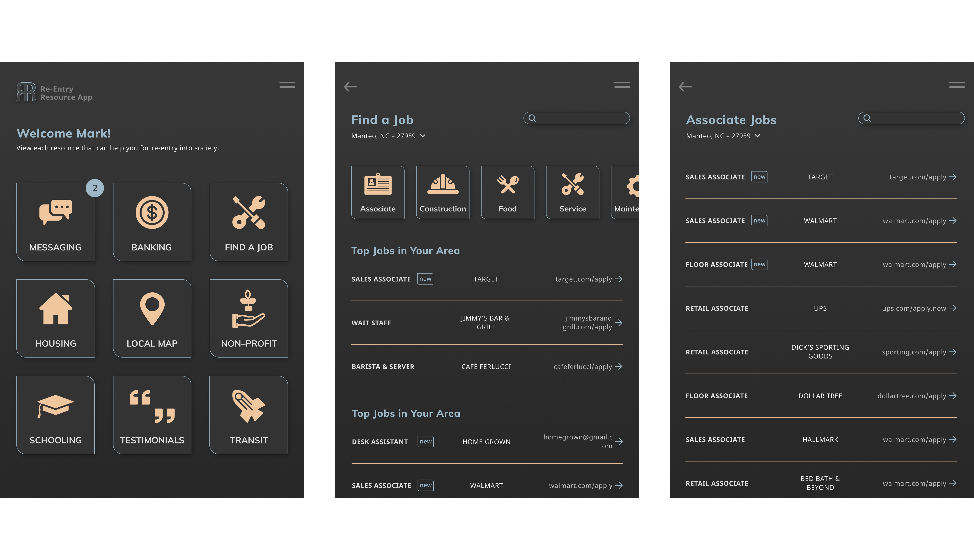Click BED BATH & BEYOND company name
The height and width of the screenshot is (560, 974).
pyautogui.click(x=820, y=483)
